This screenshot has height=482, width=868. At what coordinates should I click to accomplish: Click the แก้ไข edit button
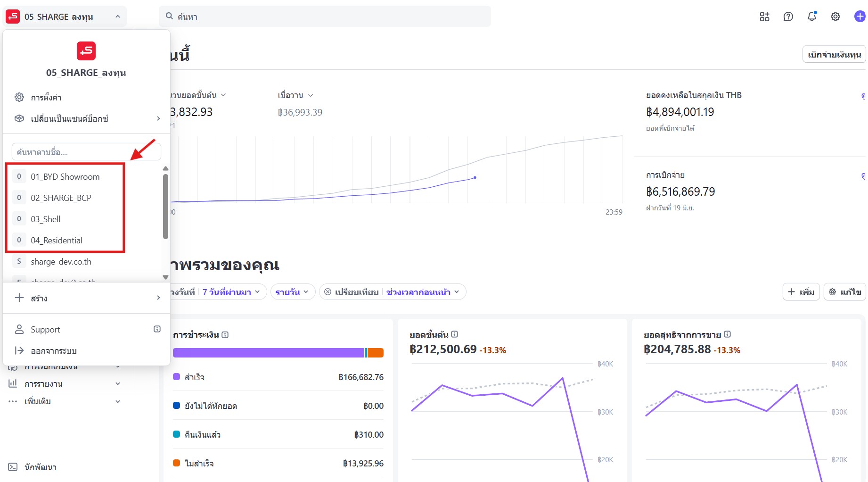click(846, 292)
